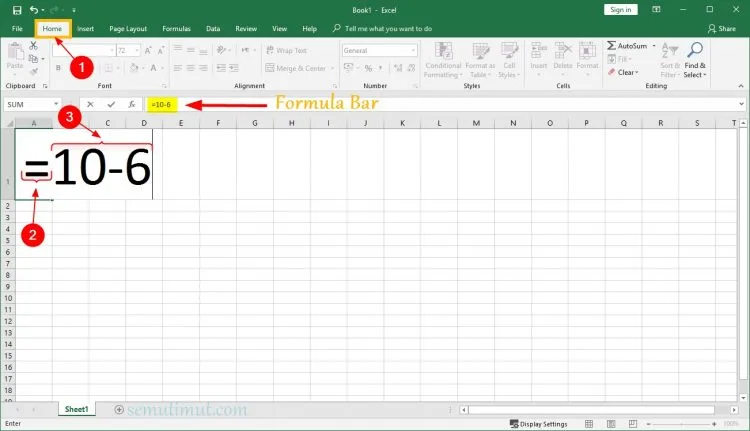Click the Save icon in the title bar
The height and width of the screenshot is (431, 750).
pos(17,10)
